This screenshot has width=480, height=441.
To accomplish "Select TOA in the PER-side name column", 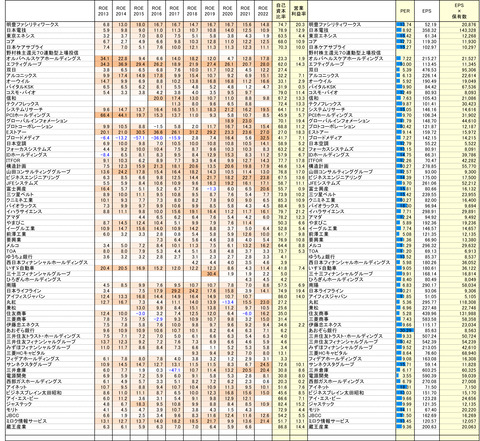I will [x=313, y=251].
